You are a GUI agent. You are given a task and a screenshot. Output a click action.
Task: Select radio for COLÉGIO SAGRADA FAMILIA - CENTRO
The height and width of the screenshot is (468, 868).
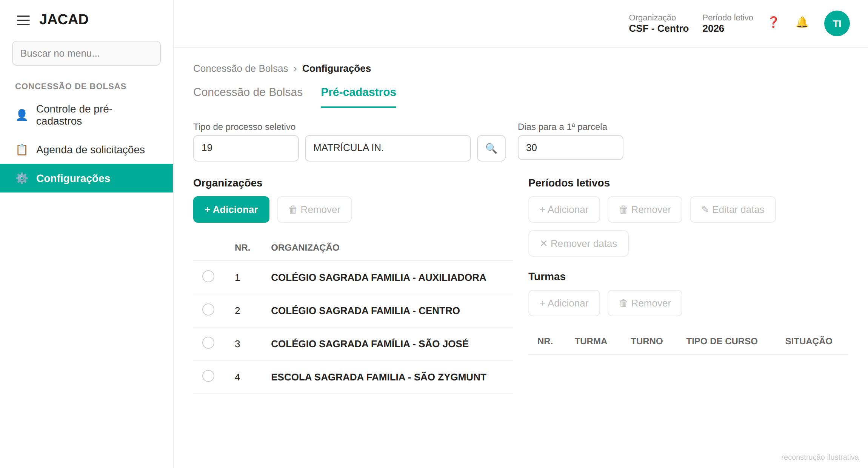click(x=208, y=309)
